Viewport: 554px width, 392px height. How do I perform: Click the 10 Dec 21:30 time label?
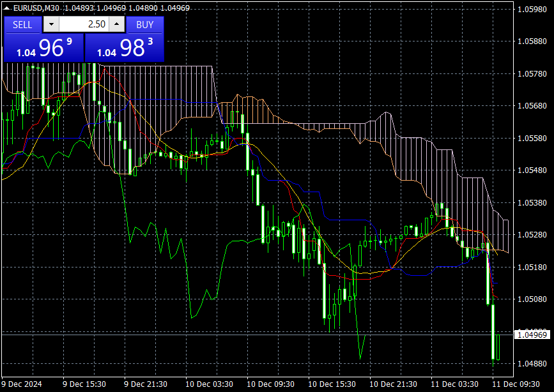tap(393, 384)
